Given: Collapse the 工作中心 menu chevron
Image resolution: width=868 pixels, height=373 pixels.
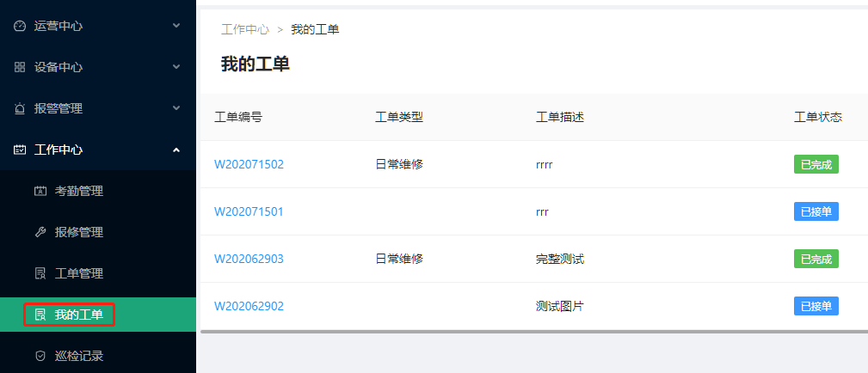Looking at the screenshot, I should click(x=176, y=150).
